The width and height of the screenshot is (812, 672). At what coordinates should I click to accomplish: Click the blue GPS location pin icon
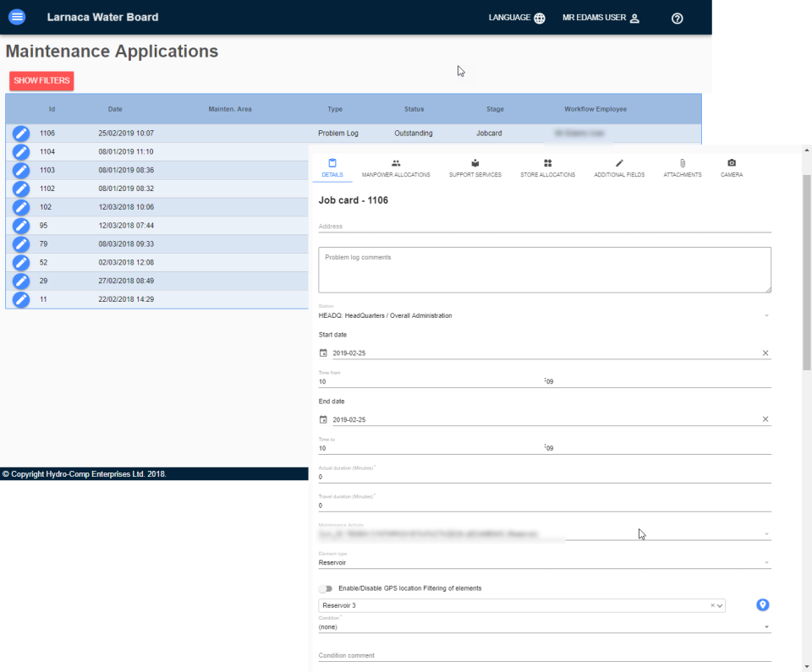click(762, 605)
